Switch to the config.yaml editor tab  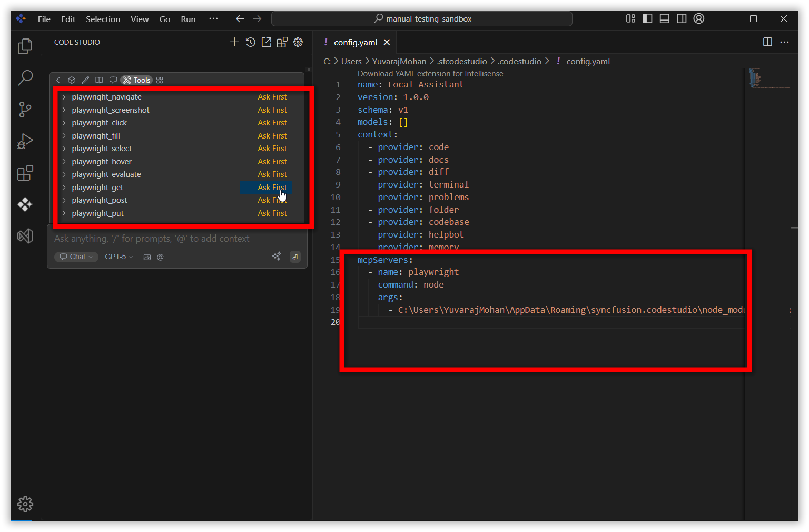(356, 42)
